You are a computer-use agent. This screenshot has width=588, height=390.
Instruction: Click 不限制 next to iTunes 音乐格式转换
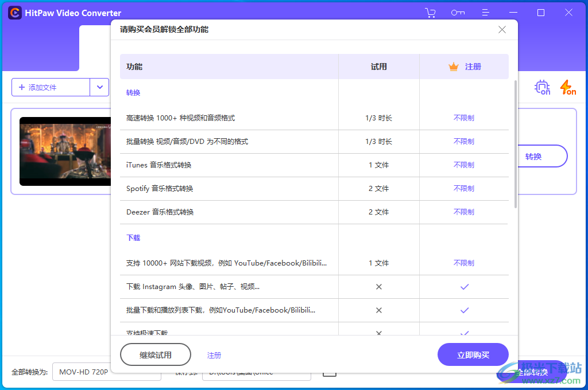coord(464,165)
